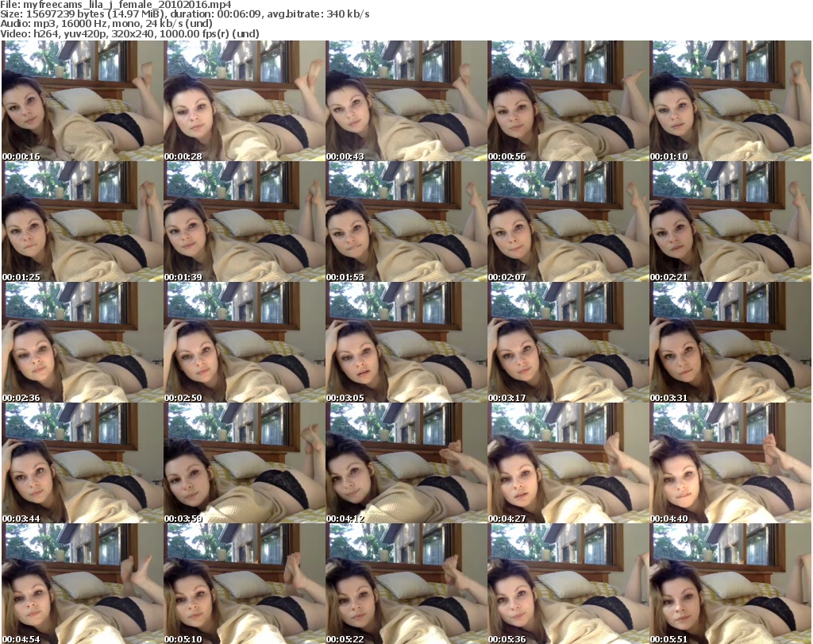The width and height of the screenshot is (813, 644).
Task: Click the Audio mp3 info line
Action: (x=106, y=24)
